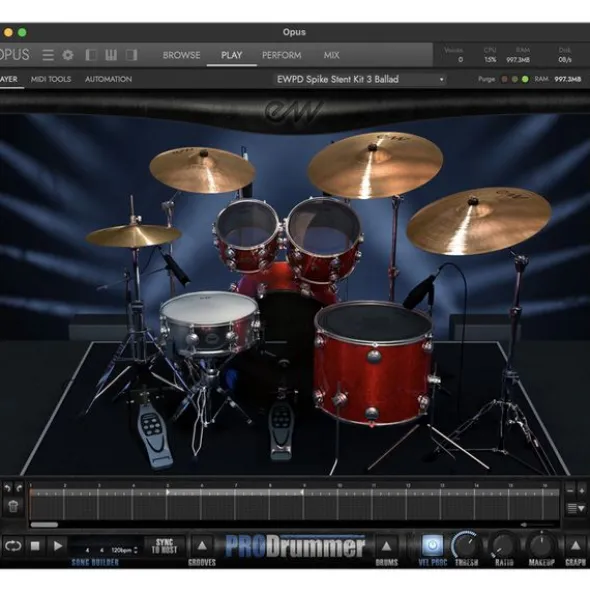Screen dimensions: 590x591
Task: Click the redo arrow in song builder
Action: coord(19,488)
